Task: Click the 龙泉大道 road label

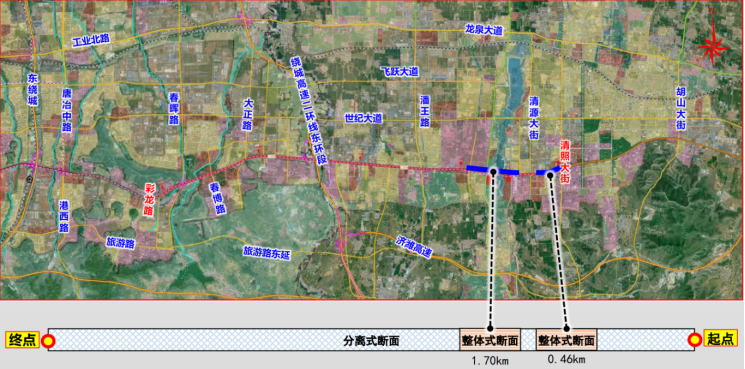Action: coord(483,30)
